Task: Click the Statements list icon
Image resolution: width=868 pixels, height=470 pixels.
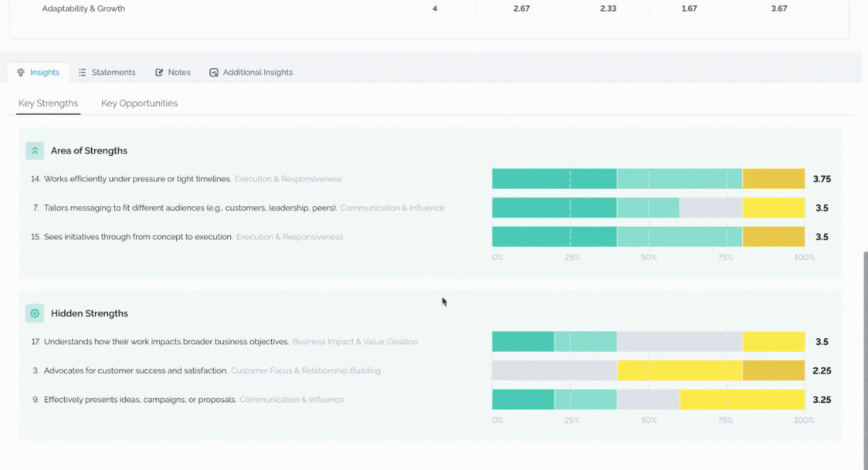Action: [82, 73]
